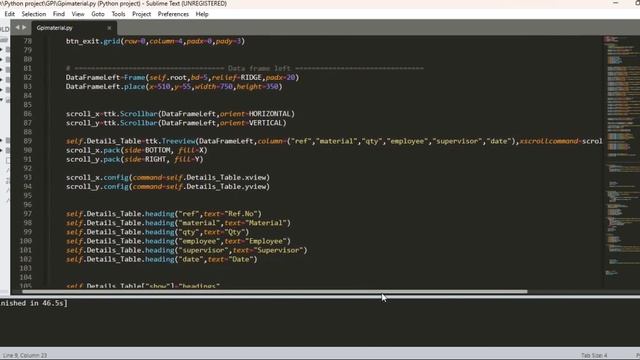The width and height of the screenshot is (640, 360).
Task: Open the Edit menu
Action: coord(9,14)
